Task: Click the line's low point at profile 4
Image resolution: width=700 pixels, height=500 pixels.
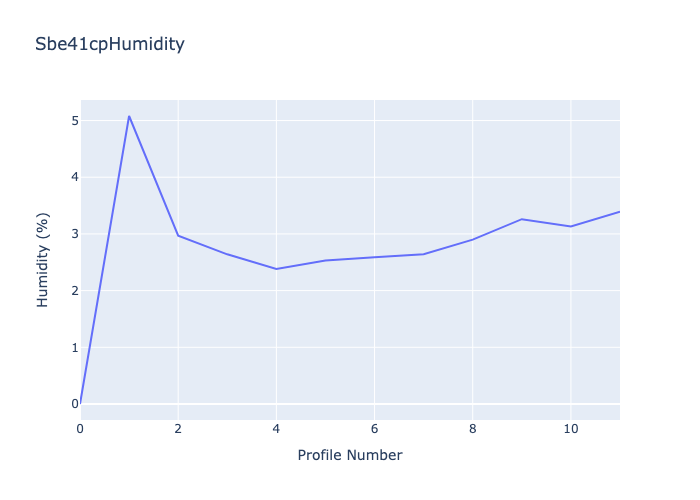Action: pyautogui.click(x=276, y=269)
